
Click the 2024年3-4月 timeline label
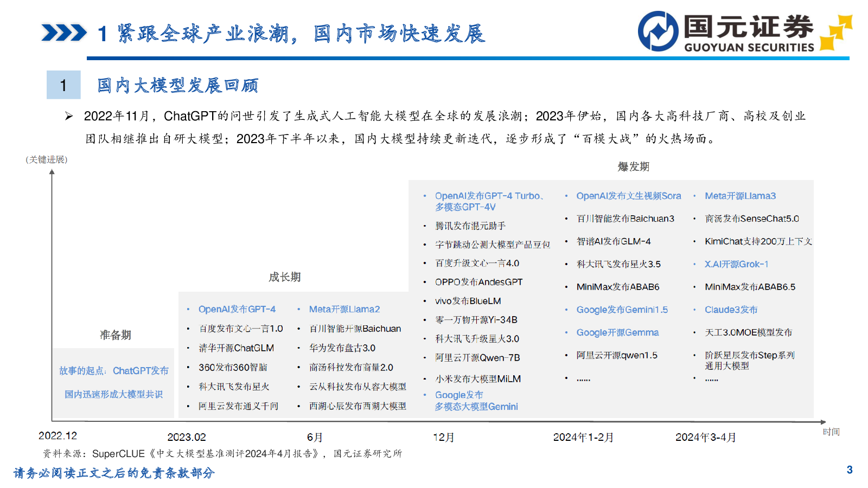click(706, 438)
